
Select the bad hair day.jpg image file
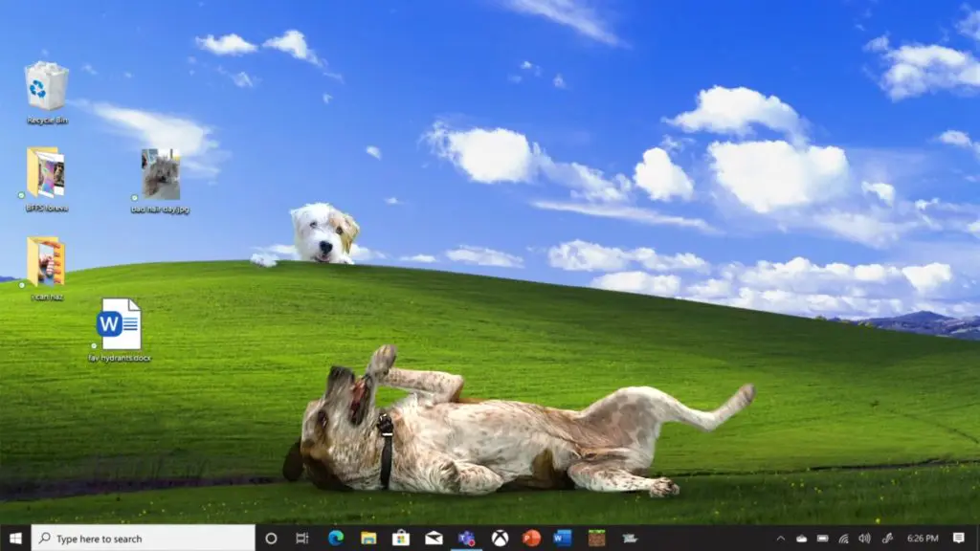coord(160,181)
